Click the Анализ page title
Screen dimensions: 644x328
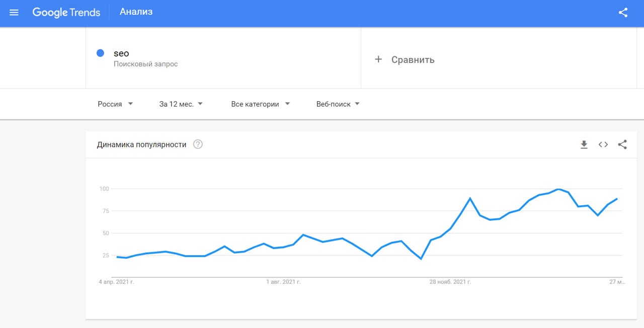(x=136, y=12)
